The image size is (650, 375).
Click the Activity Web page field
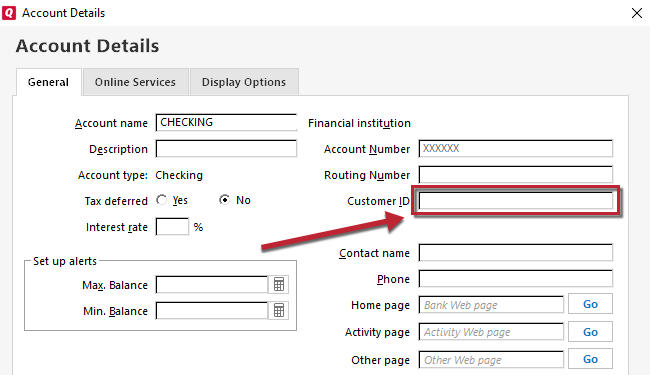point(491,332)
